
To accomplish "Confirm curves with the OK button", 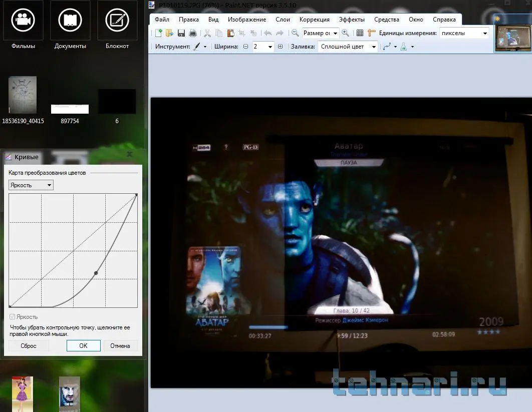I will [x=84, y=346].
